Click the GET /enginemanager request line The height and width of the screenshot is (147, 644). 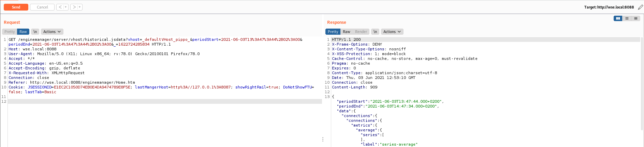tap(156, 39)
